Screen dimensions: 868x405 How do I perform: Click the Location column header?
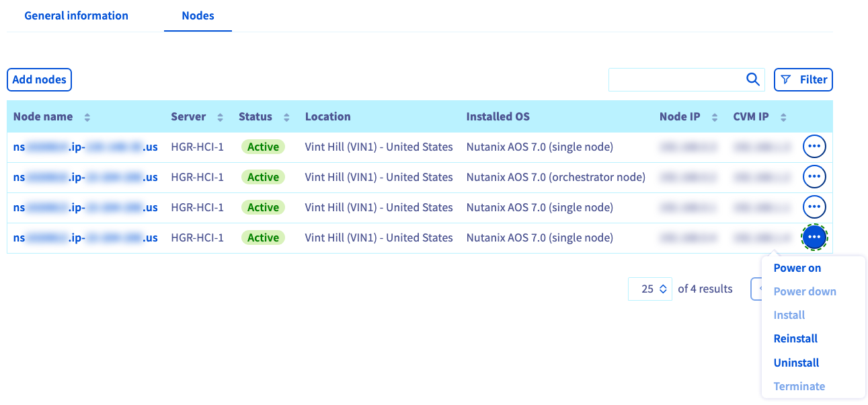coord(327,116)
